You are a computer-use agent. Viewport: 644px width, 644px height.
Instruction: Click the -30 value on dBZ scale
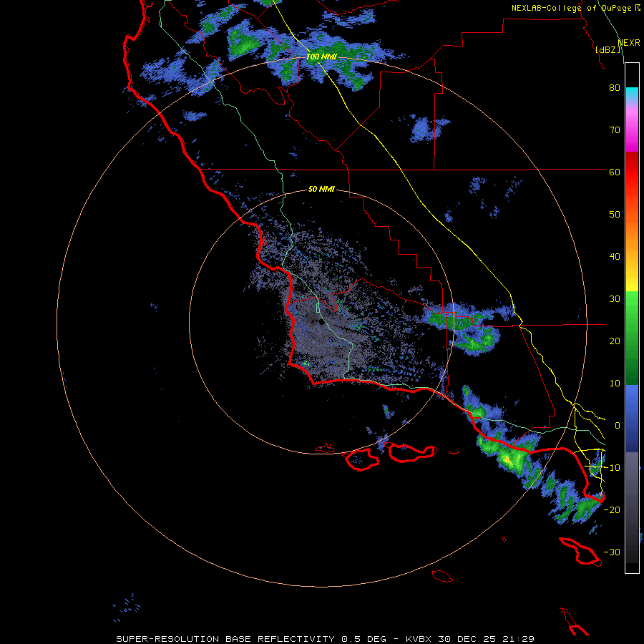612,552
